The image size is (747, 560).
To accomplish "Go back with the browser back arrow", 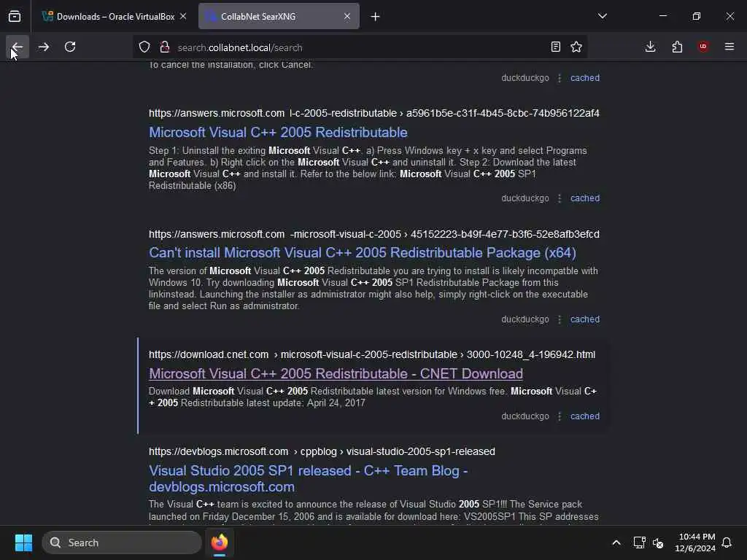I will [x=18, y=47].
